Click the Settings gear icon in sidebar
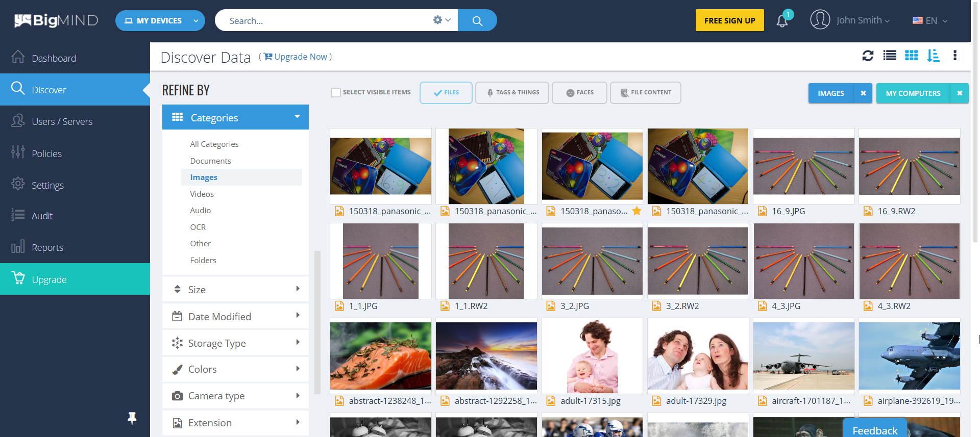This screenshot has width=980, height=437. [18, 184]
